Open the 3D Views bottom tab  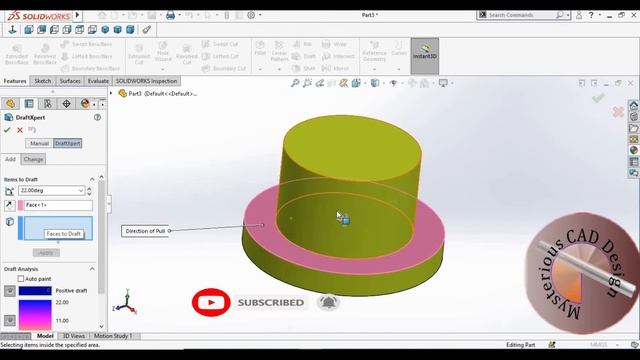click(x=73, y=336)
